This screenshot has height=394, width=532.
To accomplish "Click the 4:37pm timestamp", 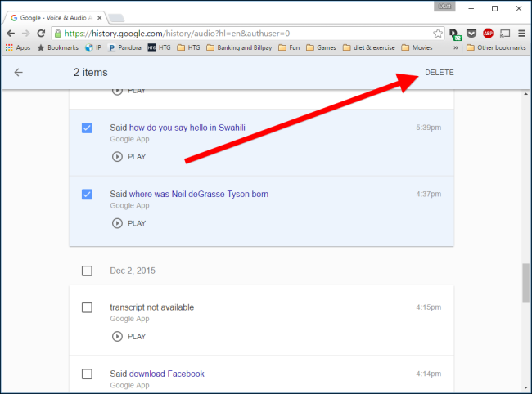I will click(429, 194).
